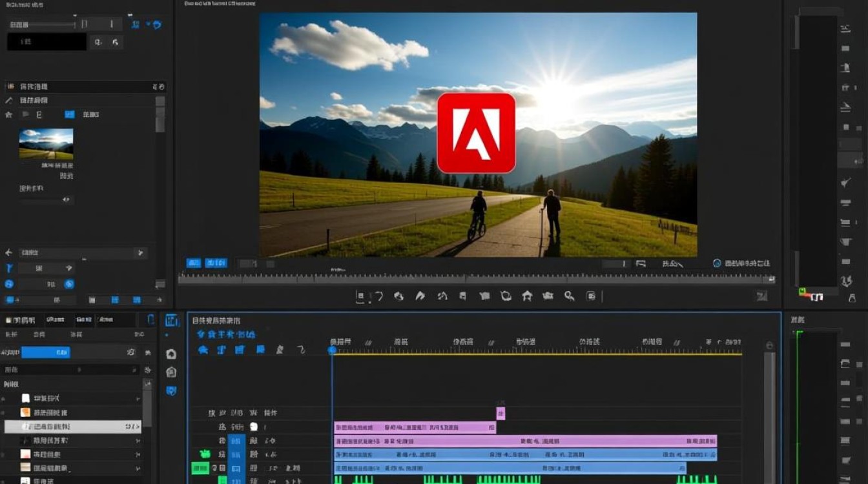868x484 pixels.
Task: Click the highlighted icon in the right tool strip
Action: point(850,161)
